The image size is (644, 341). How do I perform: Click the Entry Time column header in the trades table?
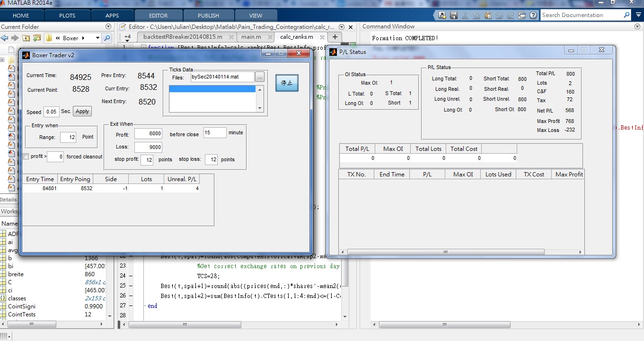click(x=40, y=179)
